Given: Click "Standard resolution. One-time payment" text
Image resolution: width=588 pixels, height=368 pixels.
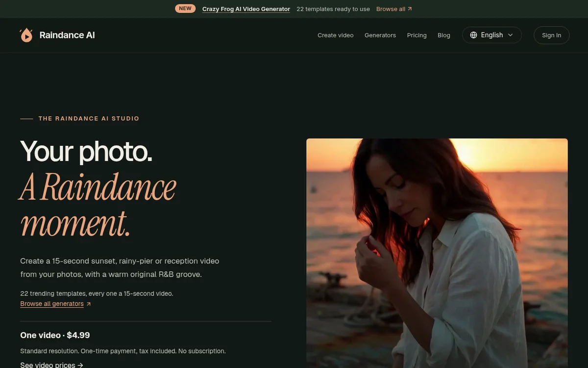Looking at the screenshot, I should coord(123,351).
